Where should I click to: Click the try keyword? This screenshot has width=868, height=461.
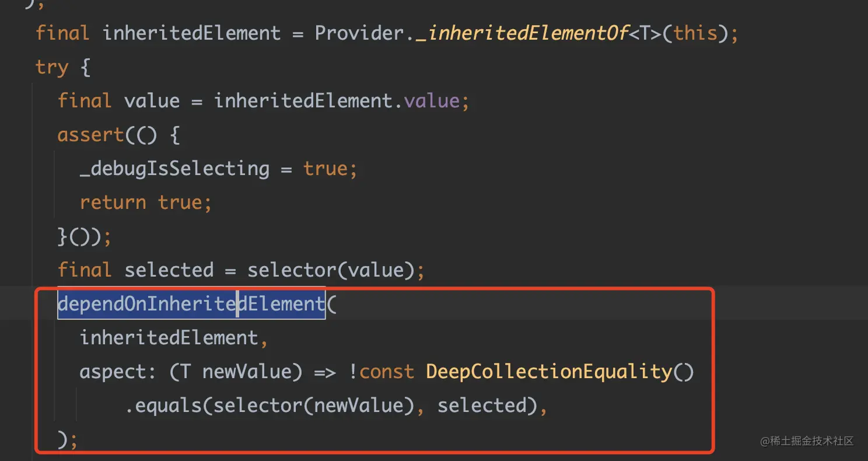tap(52, 67)
